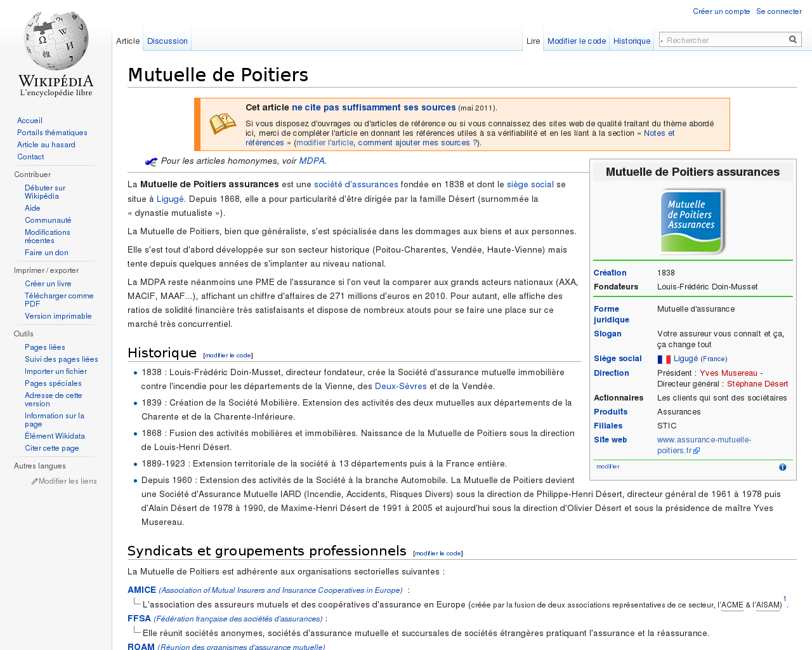The width and height of the screenshot is (812, 650).
Task: Open the Deux-Sèvres link
Action: click(401, 387)
